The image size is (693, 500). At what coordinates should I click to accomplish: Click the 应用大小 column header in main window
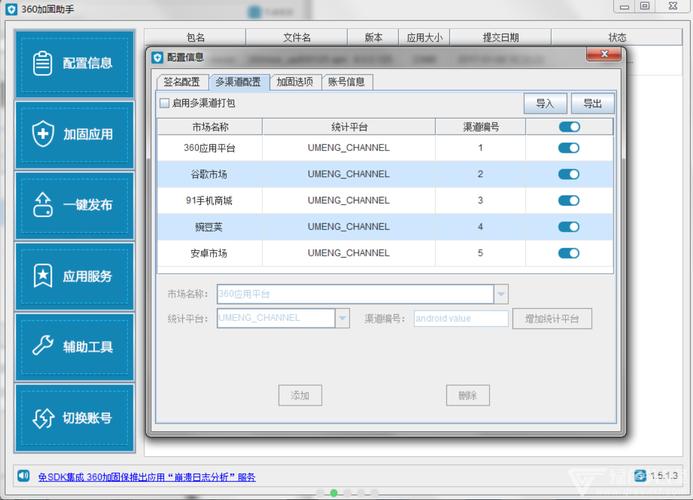tap(424, 38)
